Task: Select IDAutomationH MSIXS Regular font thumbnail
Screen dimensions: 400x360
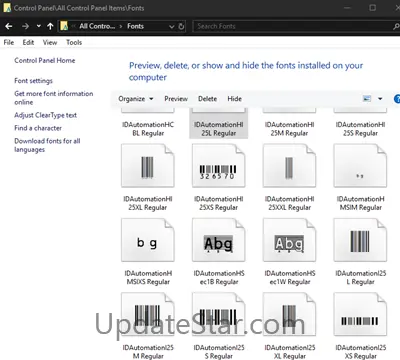Action: coord(148,240)
